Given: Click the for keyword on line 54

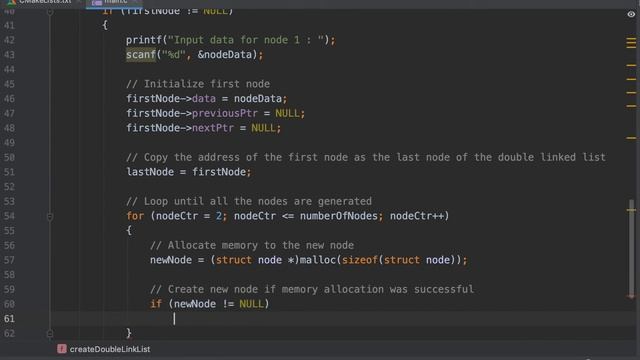Looking at the screenshot, I should pyautogui.click(x=135, y=216).
